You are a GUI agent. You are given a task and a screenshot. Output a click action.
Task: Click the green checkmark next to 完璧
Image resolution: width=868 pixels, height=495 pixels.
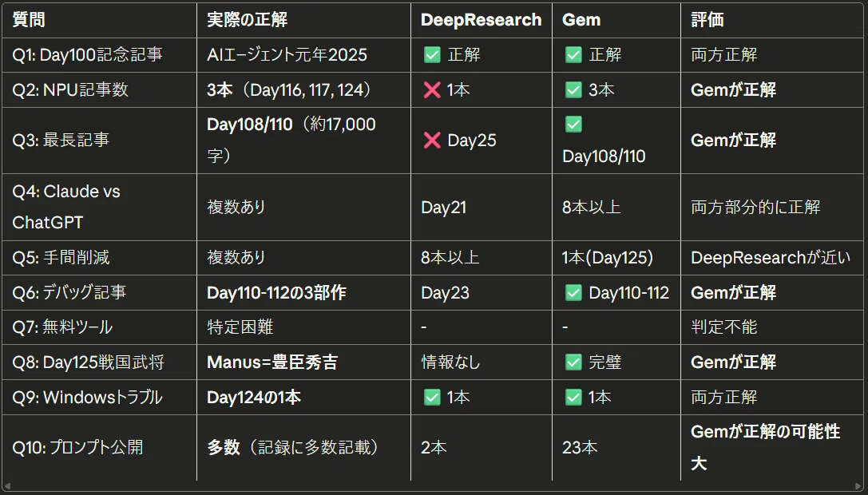click(573, 362)
